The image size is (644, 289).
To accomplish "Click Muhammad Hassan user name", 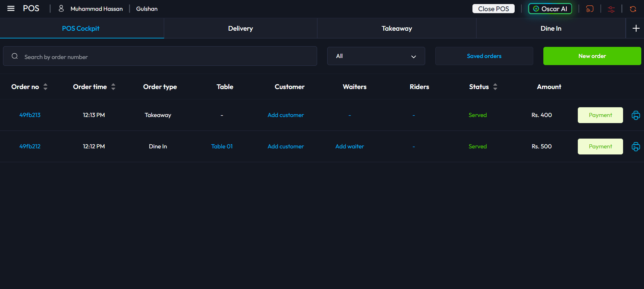I will [97, 9].
